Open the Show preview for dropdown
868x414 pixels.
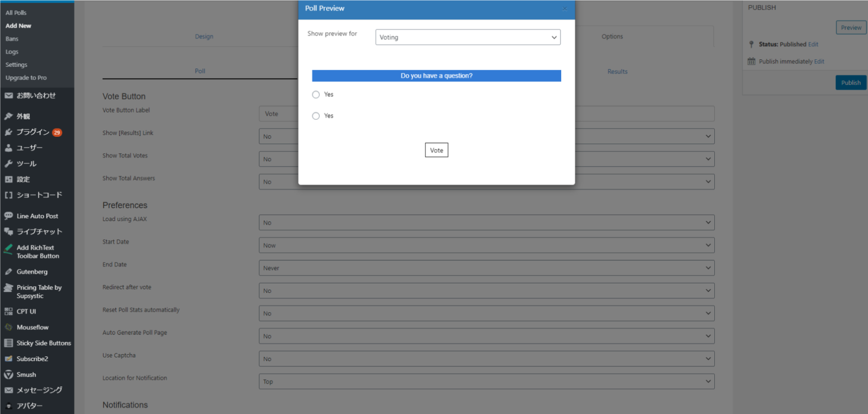pyautogui.click(x=467, y=37)
